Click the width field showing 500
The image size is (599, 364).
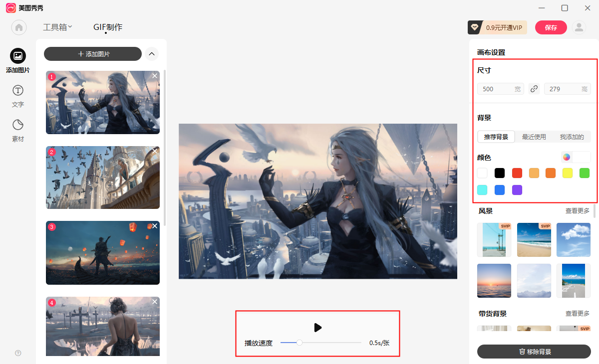tap(501, 89)
